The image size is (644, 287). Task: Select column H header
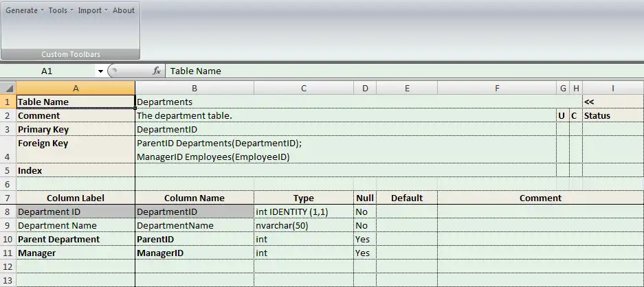pos(576,88)
